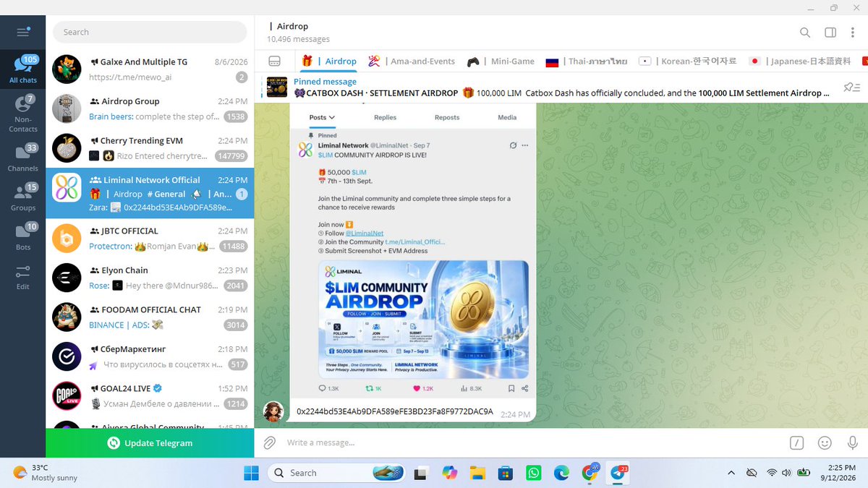The width and height of the screenshot is (868, 488).
Task: Switch to the Mini-Game topic tab
Action: click(501, 61)
